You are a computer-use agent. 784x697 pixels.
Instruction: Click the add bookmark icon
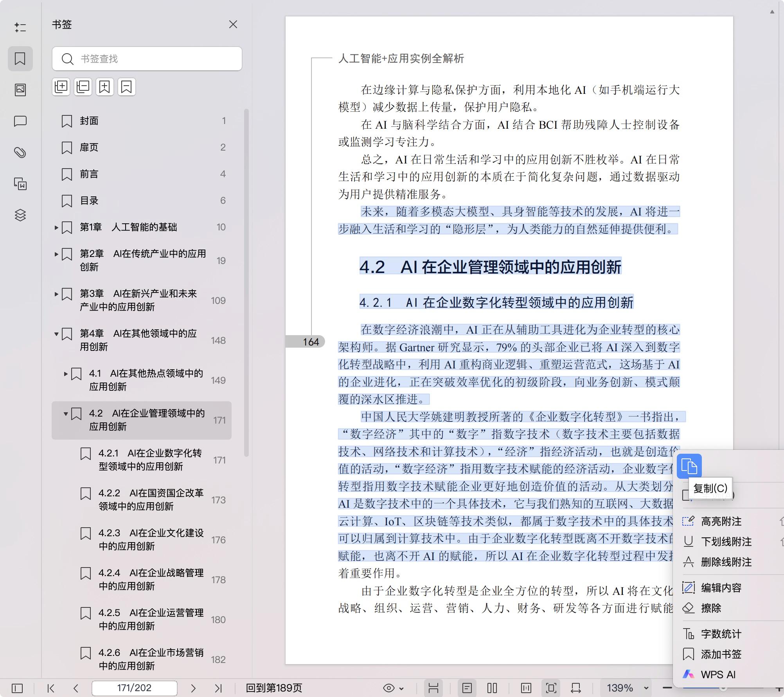pos(104,87)
